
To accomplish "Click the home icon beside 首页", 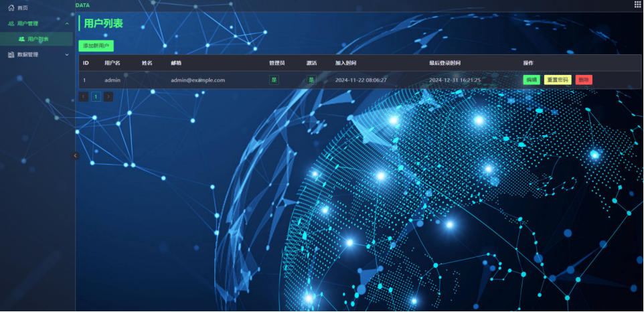I will [x=11, y=8].
